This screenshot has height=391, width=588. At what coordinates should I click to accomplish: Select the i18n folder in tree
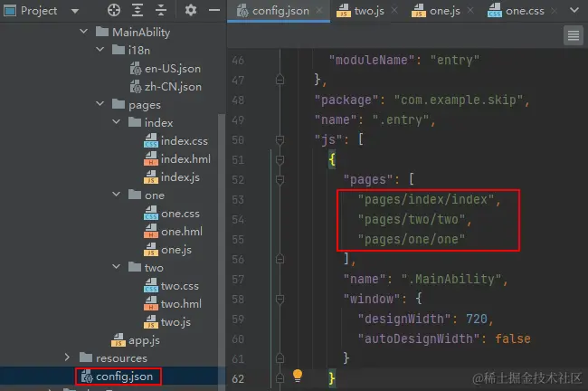click(131, 50)
